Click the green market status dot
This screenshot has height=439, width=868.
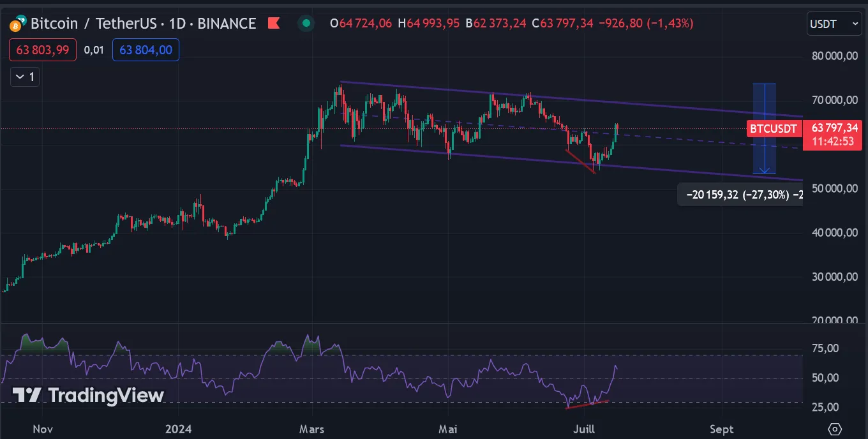point(306,24)
